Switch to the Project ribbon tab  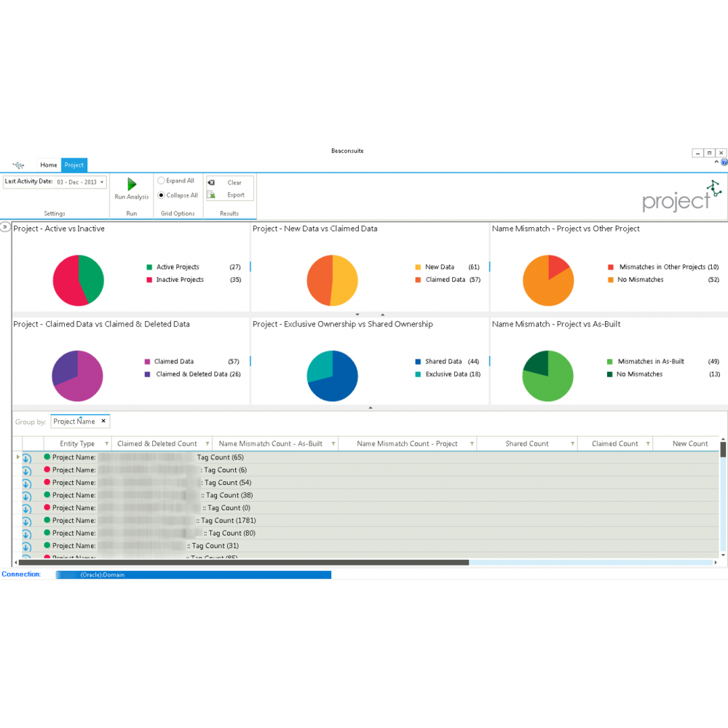74,165
